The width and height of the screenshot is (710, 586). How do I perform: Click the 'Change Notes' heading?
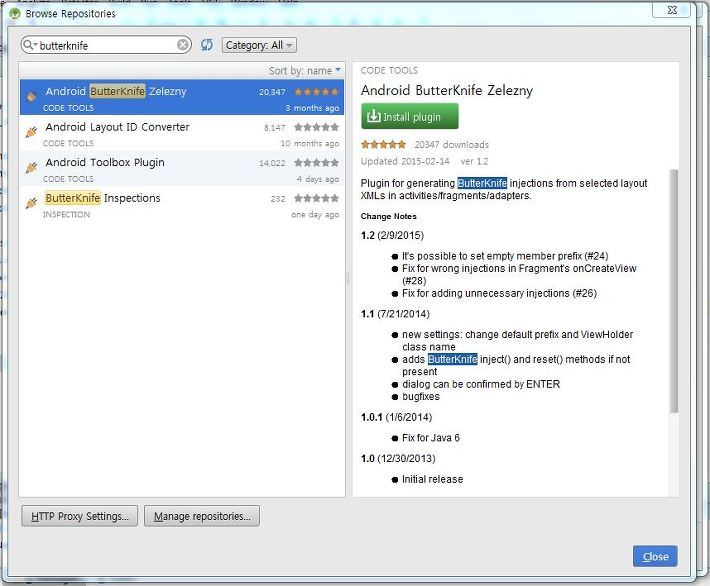pos(389,216)
